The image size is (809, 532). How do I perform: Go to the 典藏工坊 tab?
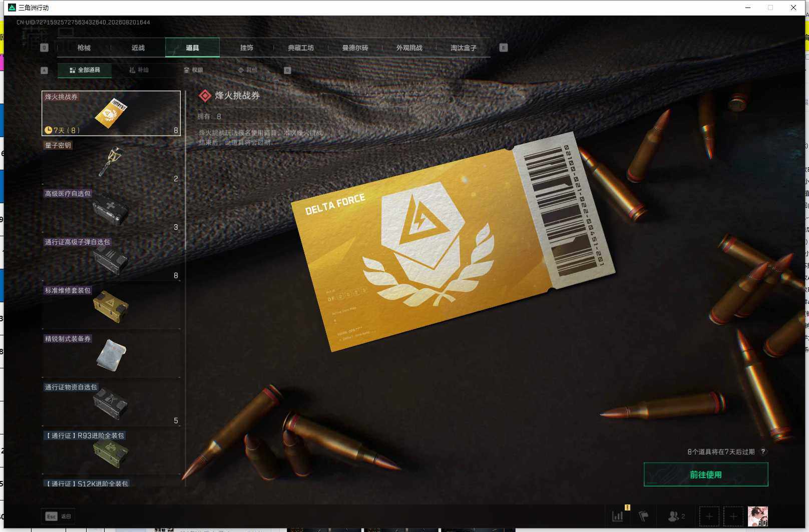click(x=301, y=48)
